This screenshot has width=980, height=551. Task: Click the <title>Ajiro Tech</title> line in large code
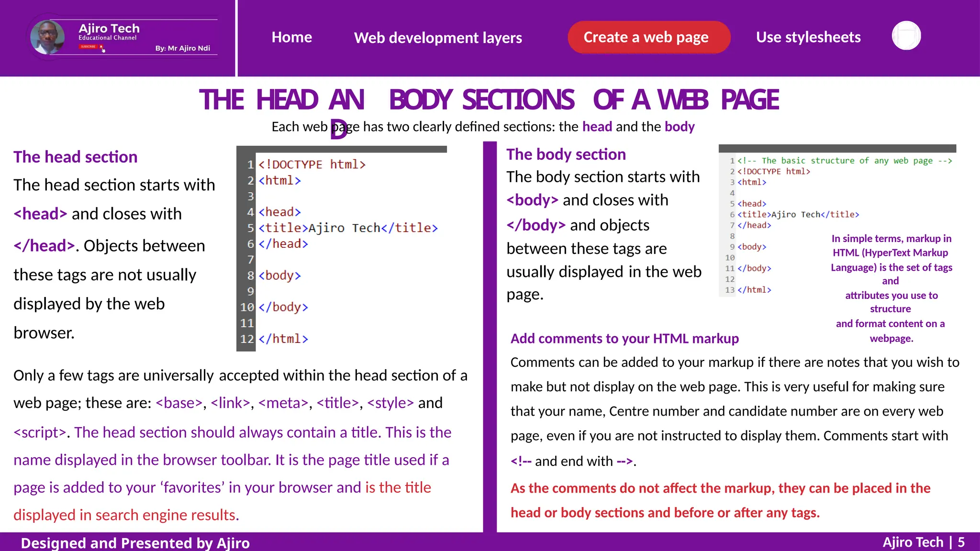(348, 228)
